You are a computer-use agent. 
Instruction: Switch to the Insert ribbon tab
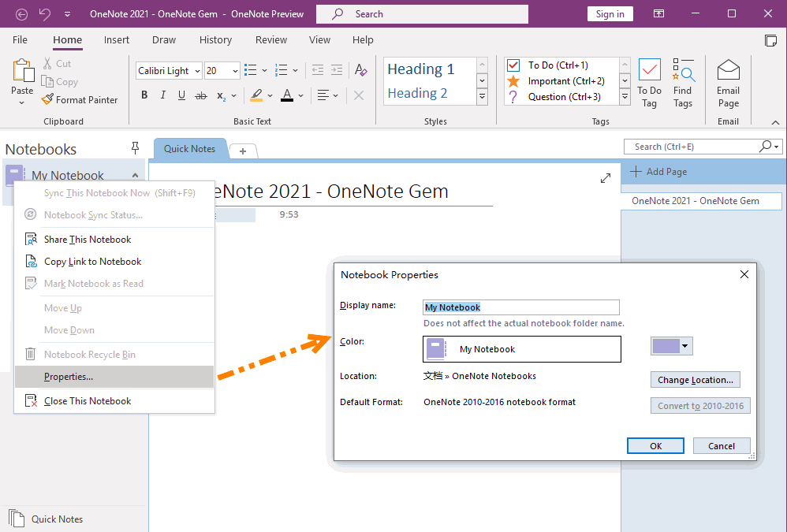coord(116,39)
